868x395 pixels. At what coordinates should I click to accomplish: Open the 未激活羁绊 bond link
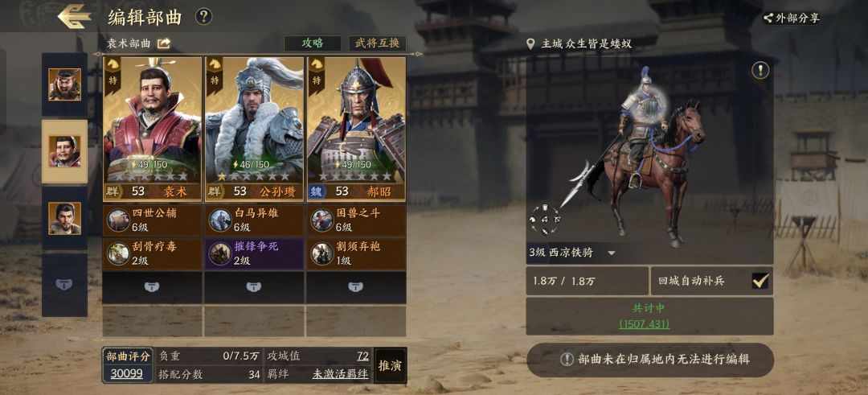click(341, 375)
